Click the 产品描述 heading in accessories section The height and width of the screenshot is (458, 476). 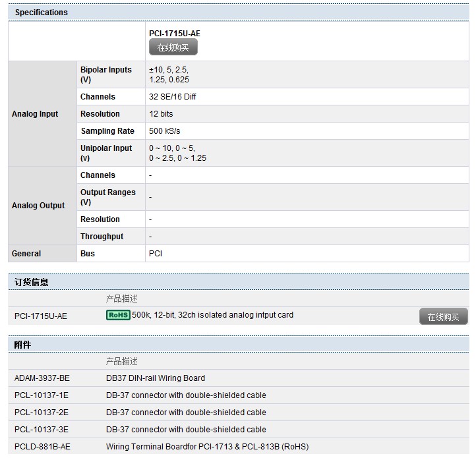tap(122, 361)
